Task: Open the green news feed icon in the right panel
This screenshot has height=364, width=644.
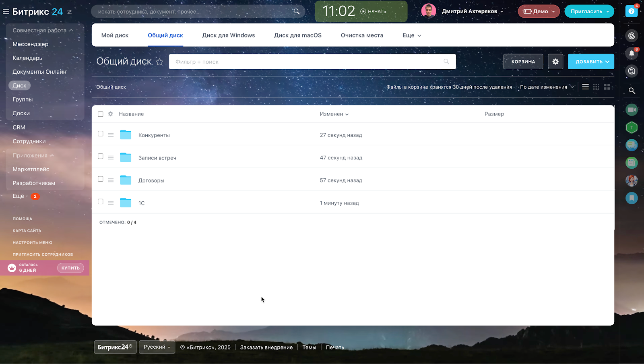Action: coord(632,163)
